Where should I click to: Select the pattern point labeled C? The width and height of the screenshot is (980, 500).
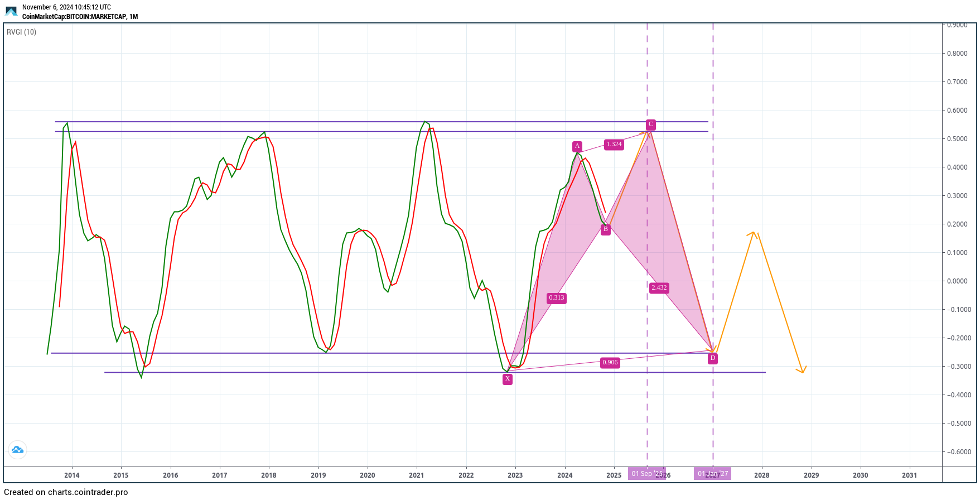tap(651, 124)
